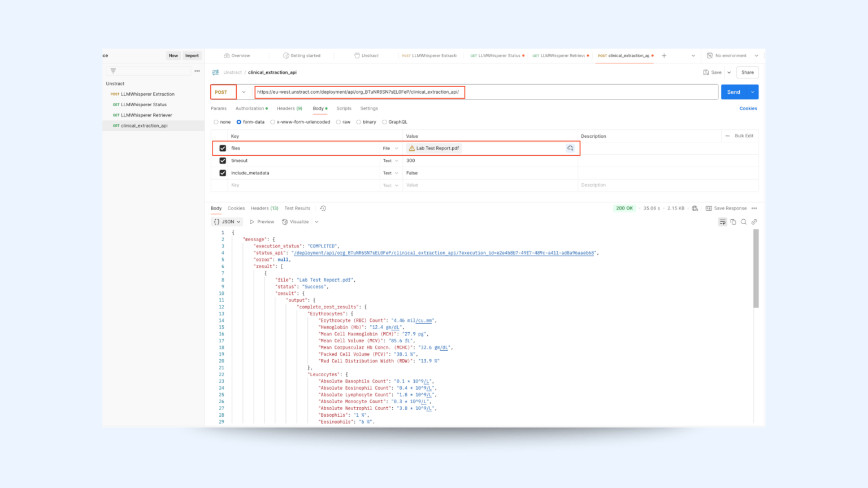Screen dimensions: 868x488
Task: Select the x-www-form-urlencoded body type
Action: click(273, 121)
